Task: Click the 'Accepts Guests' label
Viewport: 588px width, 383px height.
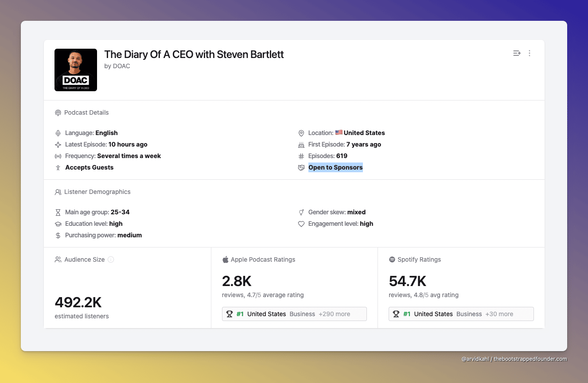Action: [x=90, y=167]
